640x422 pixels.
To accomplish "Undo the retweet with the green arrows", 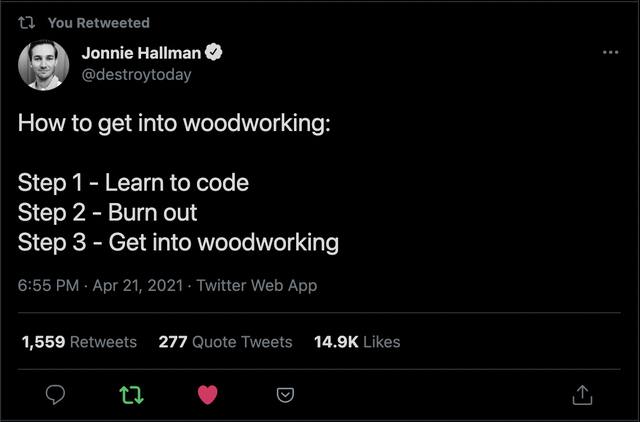I will tap(131, 395).
